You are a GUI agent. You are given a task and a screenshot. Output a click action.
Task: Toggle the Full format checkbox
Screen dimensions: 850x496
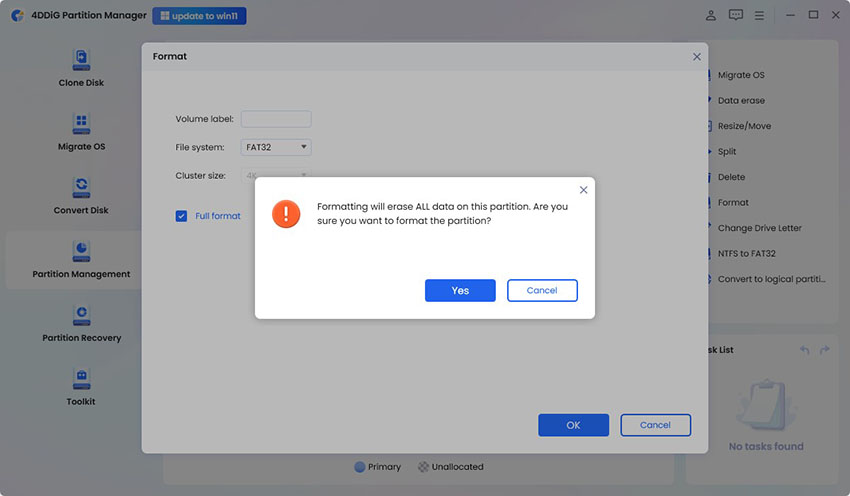pos(181,216)
